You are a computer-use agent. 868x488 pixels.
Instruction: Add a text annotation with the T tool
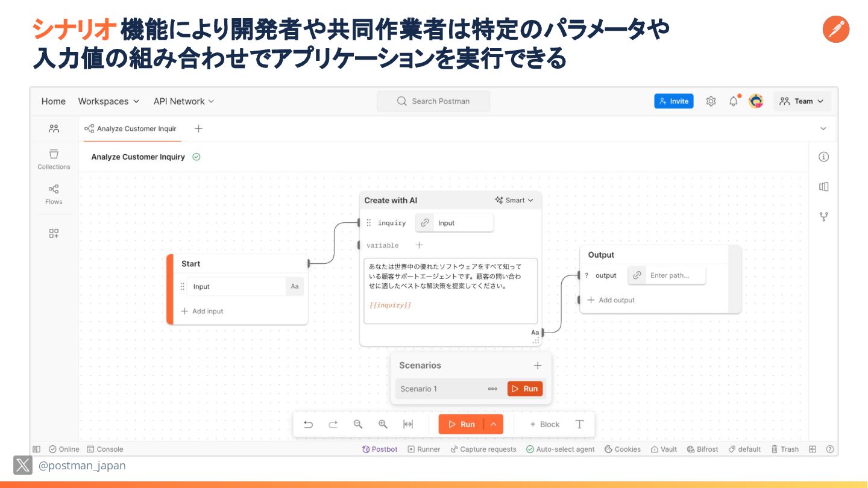click(x=579, y=424)
